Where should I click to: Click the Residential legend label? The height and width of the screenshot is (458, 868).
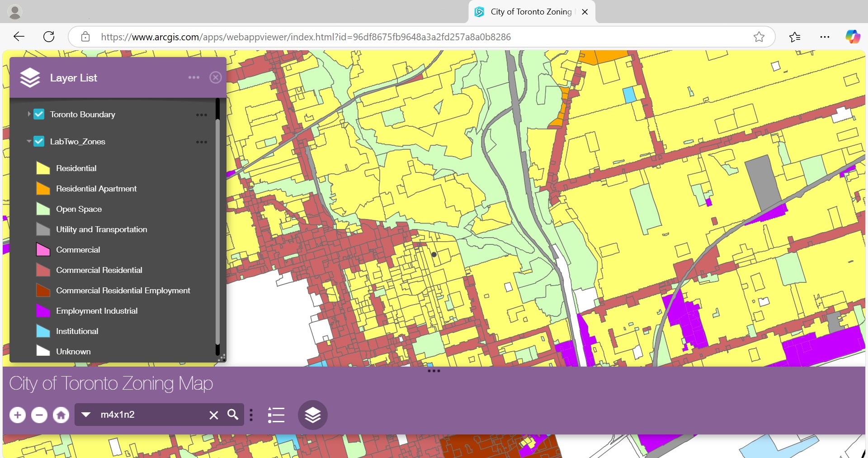pos(76,168)
